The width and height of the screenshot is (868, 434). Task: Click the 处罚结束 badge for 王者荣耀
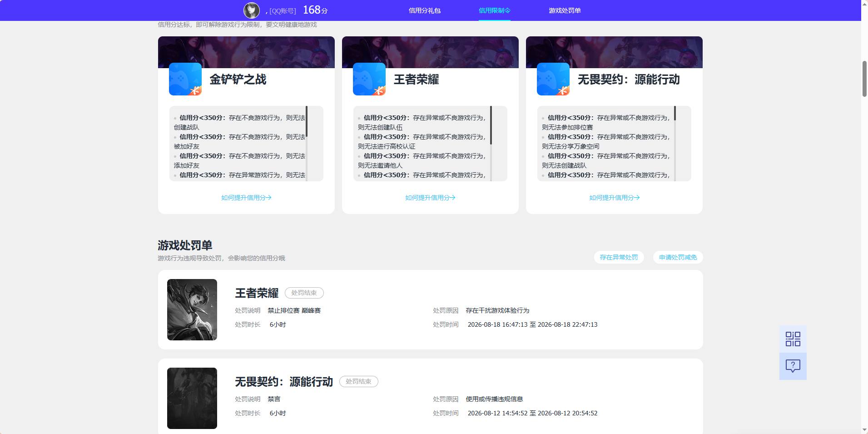pos(304,293)
